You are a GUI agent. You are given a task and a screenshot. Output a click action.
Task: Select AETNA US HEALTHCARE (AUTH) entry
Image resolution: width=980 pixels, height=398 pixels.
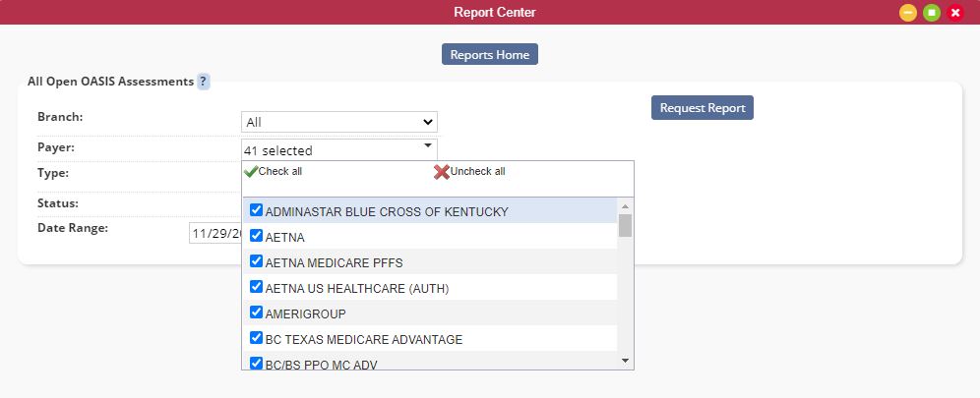click(430, 288)
